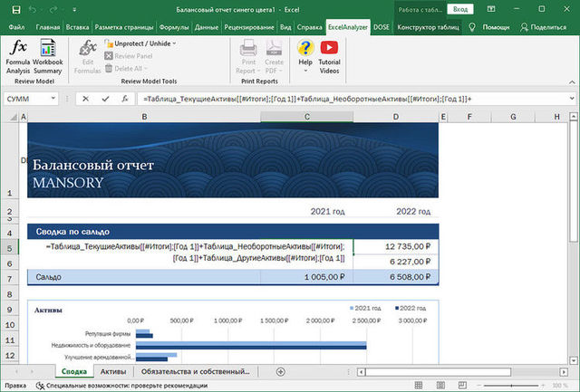Click the lightbulb Помощи icon
580x392 pixels.
[472, 27]
